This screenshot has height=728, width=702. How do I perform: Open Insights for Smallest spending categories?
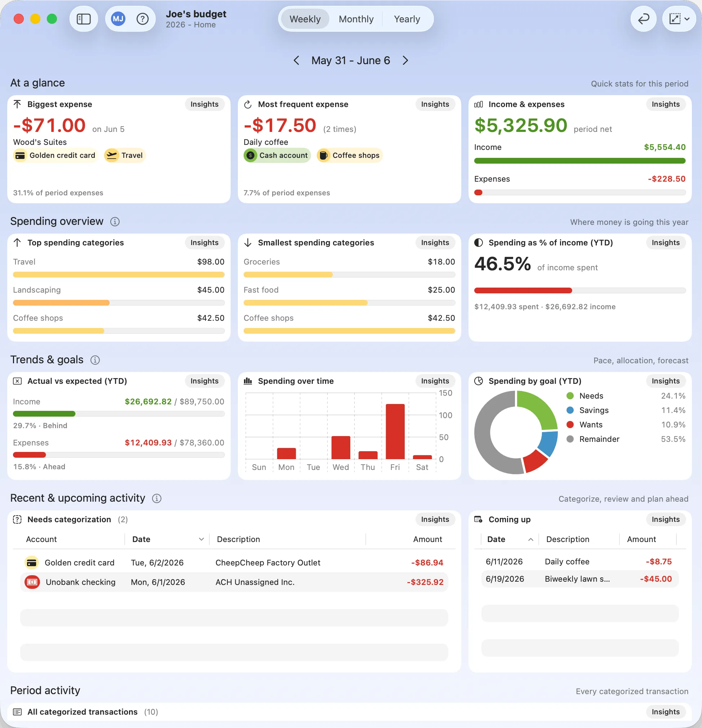click(x=435, y=243)
